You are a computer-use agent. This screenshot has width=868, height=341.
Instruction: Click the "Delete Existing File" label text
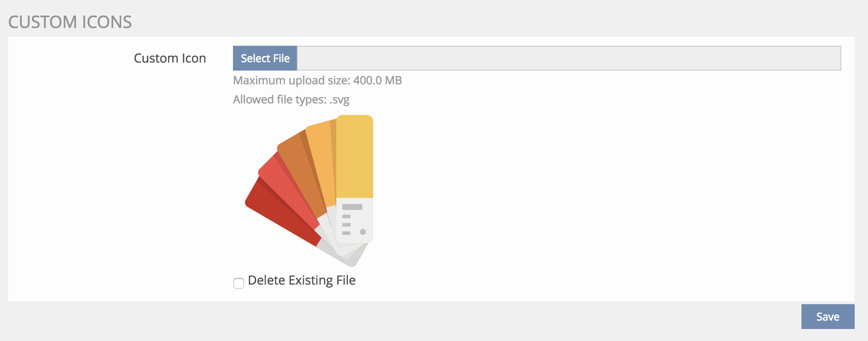point(302,281)
